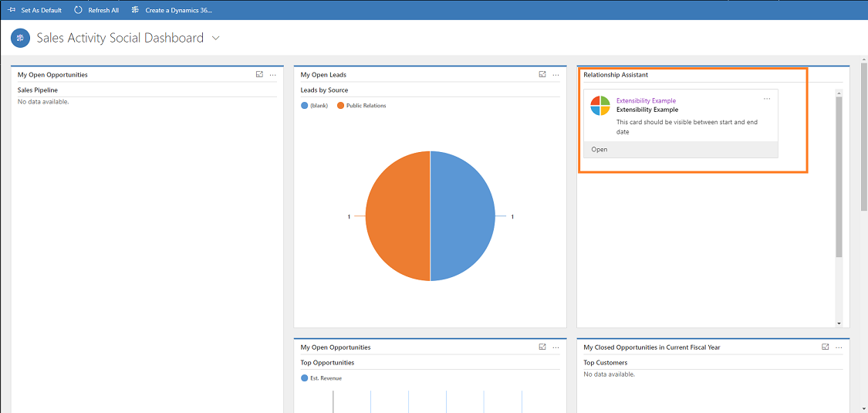Click the Refresh All circular arrow icon

(x=78, y=10)
